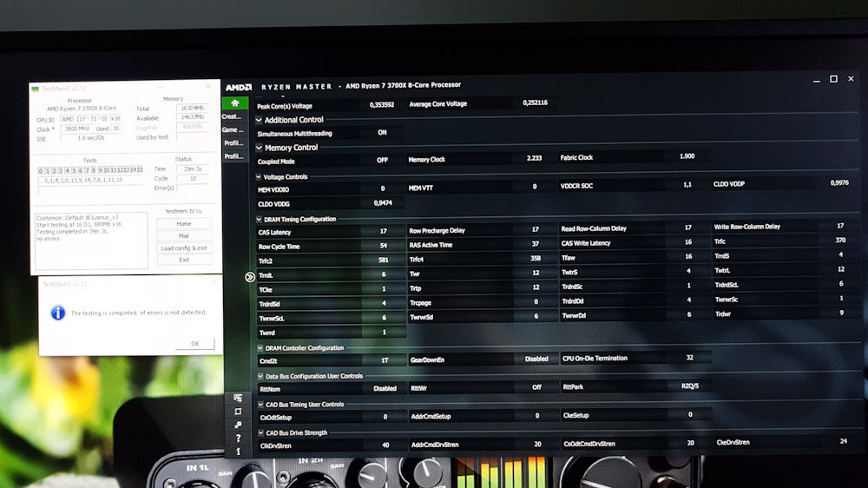Open the Ryzen Master Home view icon

coord(235,103)
